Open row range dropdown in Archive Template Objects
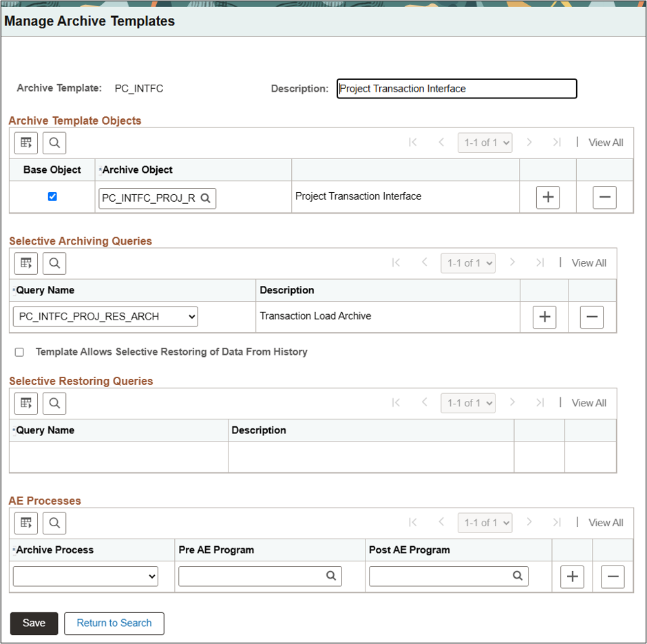Screen dimensions: 647x644 click(x=485, y=143)
